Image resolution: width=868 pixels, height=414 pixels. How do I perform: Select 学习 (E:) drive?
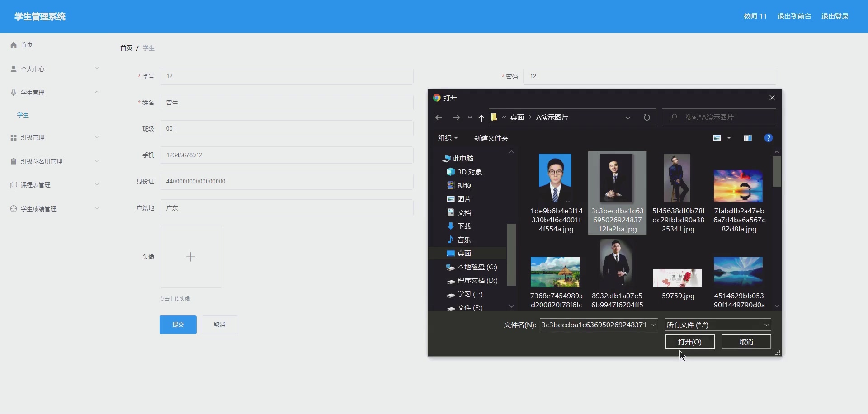[470, 294]
